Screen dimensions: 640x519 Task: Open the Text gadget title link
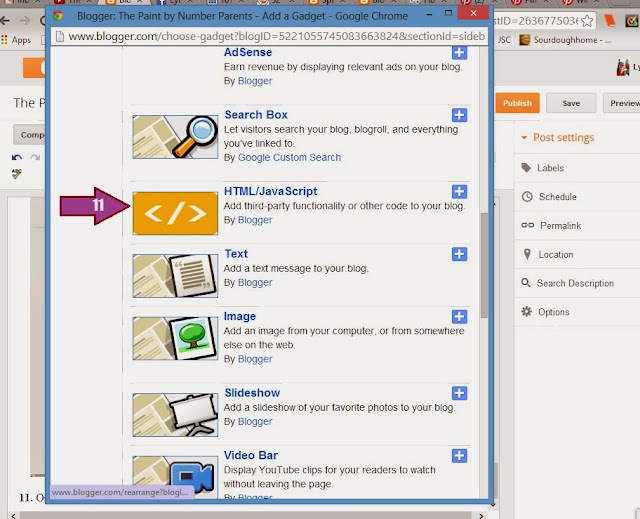(236, 254)
